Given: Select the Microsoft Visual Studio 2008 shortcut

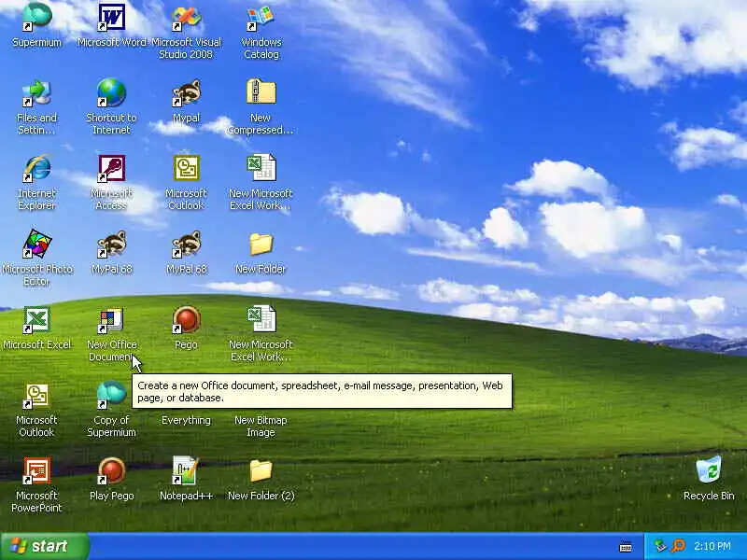Looking at the screenshot, I should [186, 18].
